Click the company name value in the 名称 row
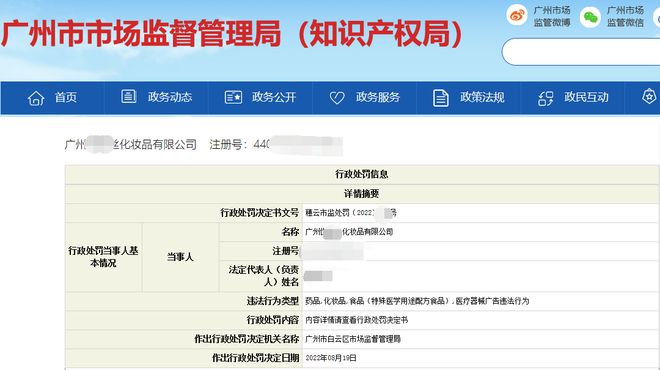Image resolution: width=660 pixels, height=370 pixels. click(x=349, y=232)
